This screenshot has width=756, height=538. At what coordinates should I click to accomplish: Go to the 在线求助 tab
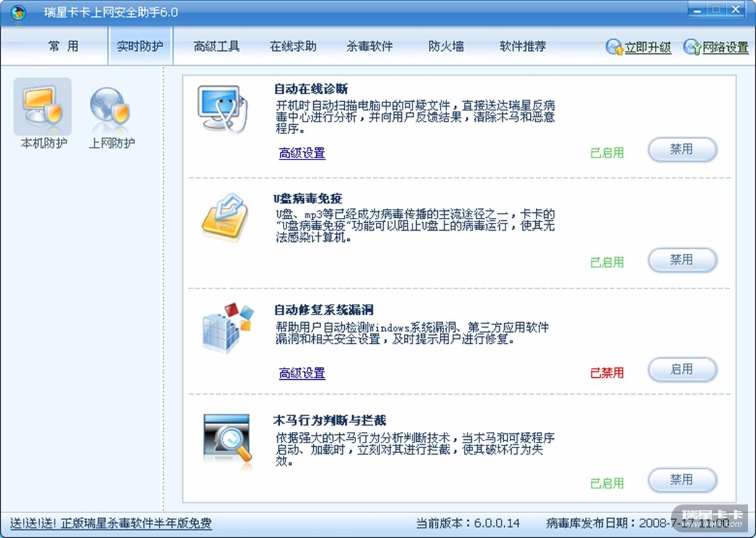[x=293, y=47]
